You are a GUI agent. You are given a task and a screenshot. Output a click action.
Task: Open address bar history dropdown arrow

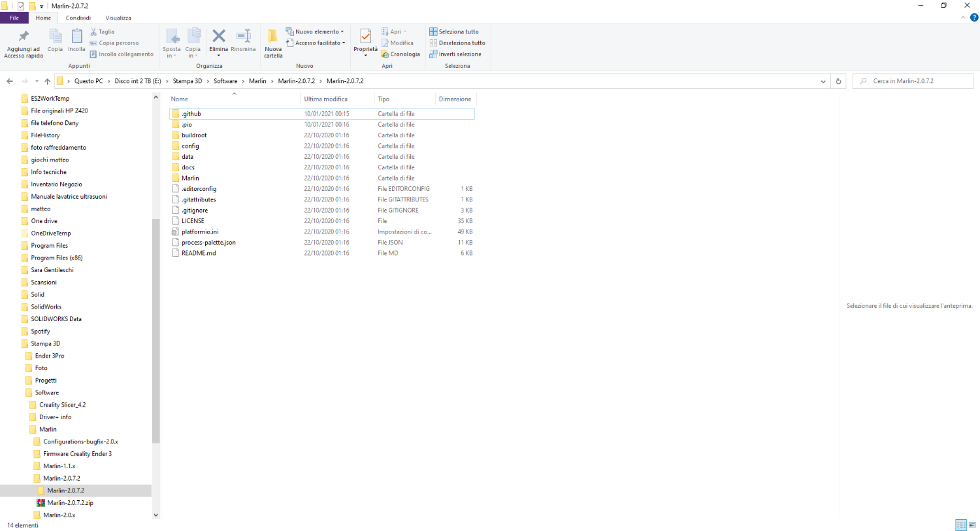(x=824, y=81)
